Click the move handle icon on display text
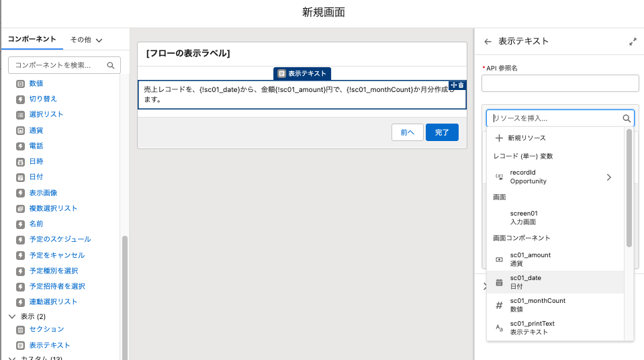644x360 pixels. (x=454, y=85)
